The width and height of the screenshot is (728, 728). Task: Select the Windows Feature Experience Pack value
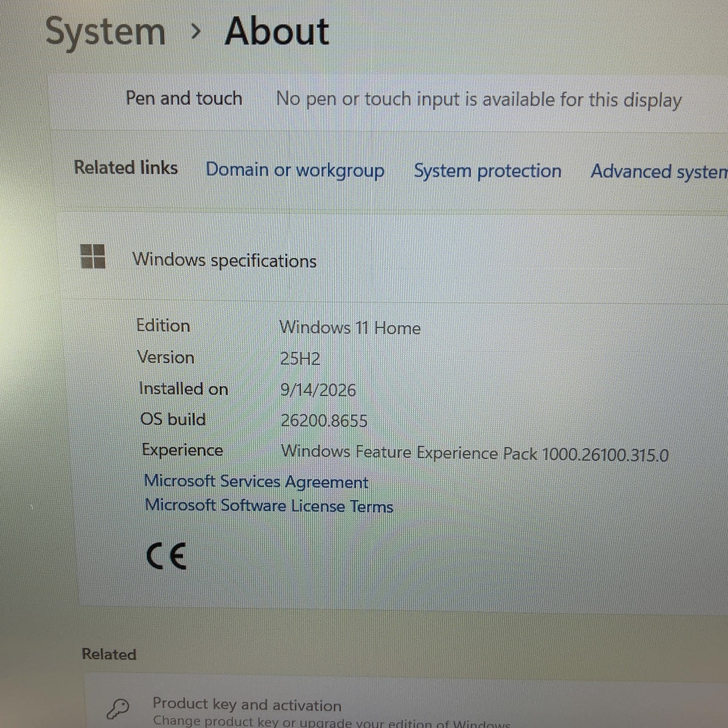coord(474,453)
